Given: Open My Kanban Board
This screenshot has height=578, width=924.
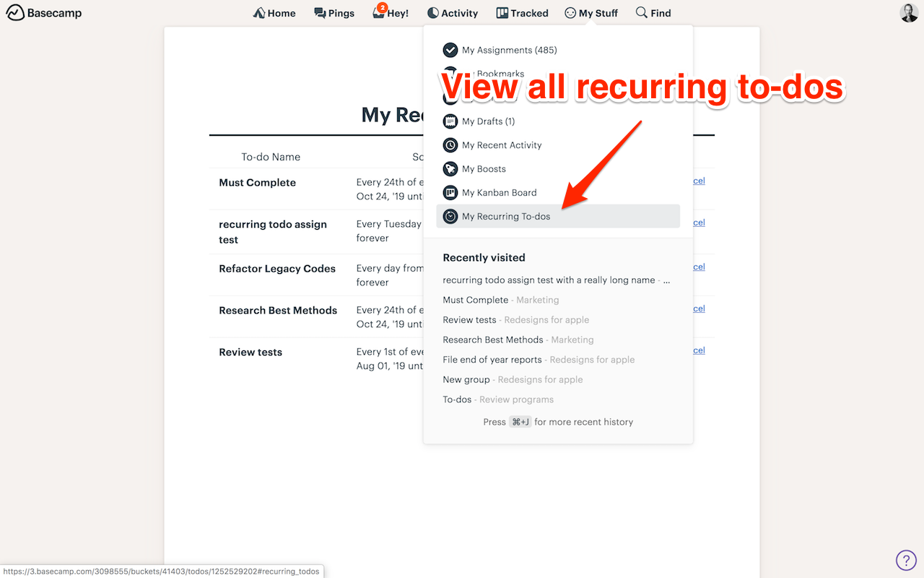Looking at the screenshot, I should (558, 193).
